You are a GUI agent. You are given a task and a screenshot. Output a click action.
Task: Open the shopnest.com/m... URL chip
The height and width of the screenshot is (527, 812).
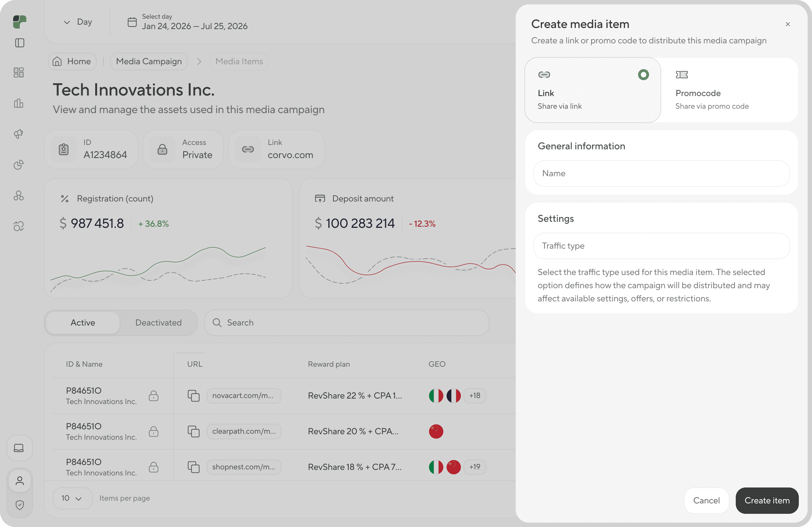pos(244,467)
